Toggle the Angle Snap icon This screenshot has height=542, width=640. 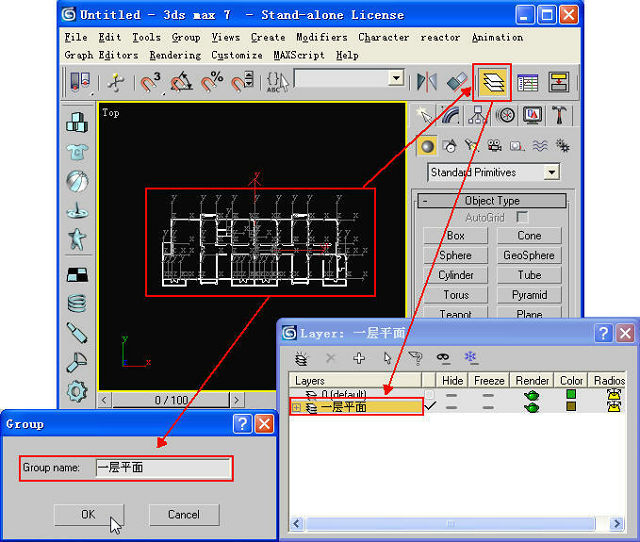pos(181,82)
